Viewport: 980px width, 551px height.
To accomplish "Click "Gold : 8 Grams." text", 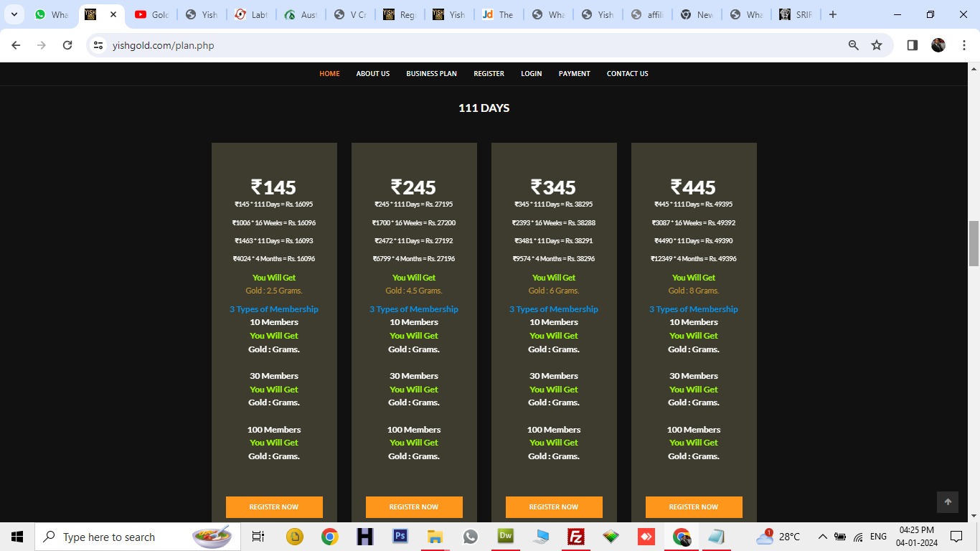I will (694, 291).
